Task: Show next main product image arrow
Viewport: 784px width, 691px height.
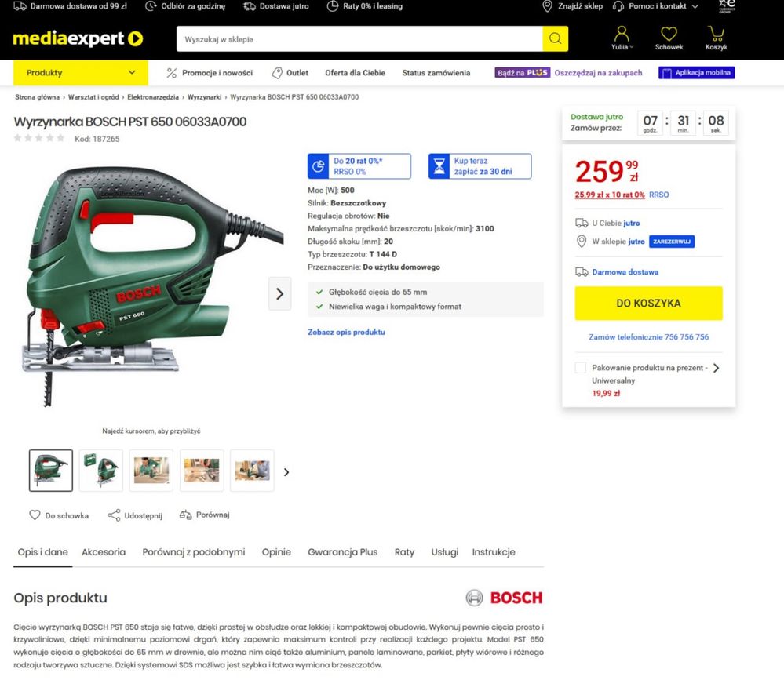Action: (280, 294)
